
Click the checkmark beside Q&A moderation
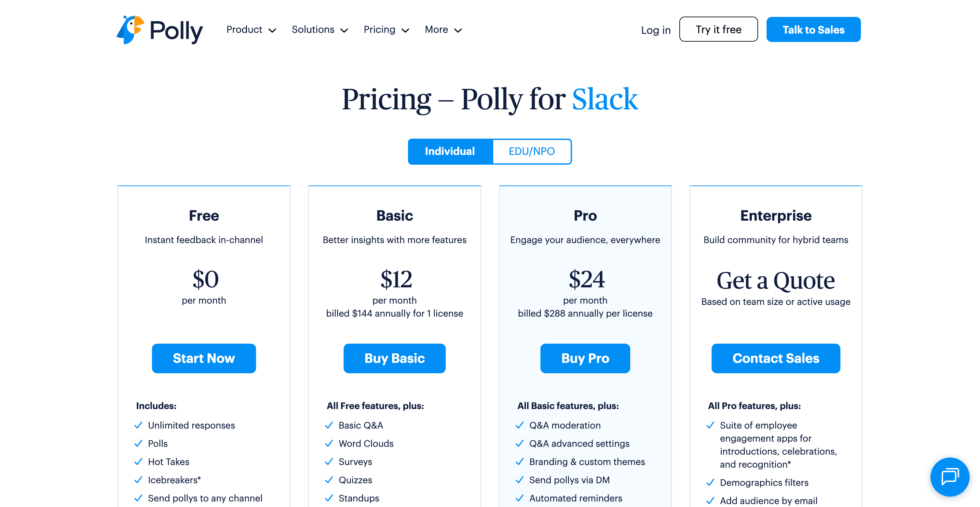[519, 425]
